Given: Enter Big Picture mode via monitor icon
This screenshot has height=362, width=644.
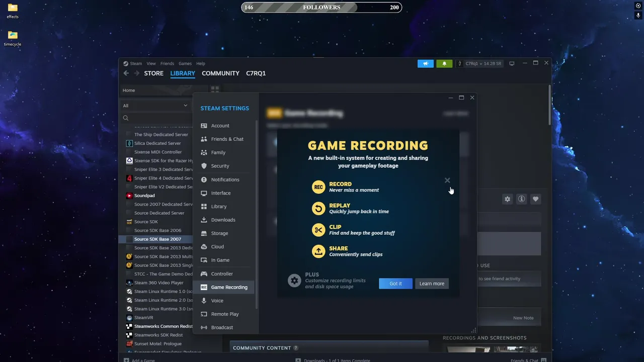Looking at the screenshot, I should click(x=512, y=63).
